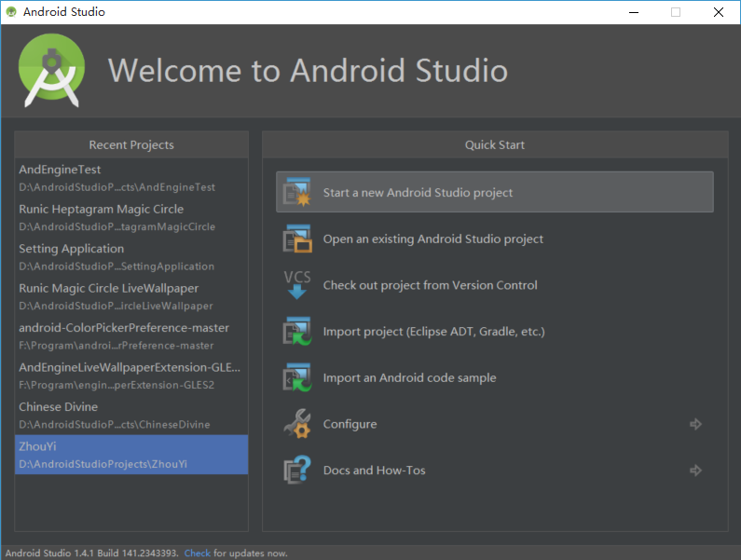Viewport: 741px width, 560px height.
Task: Open recent project android-ColorPickerPreference-master
Action: [131, 336]
